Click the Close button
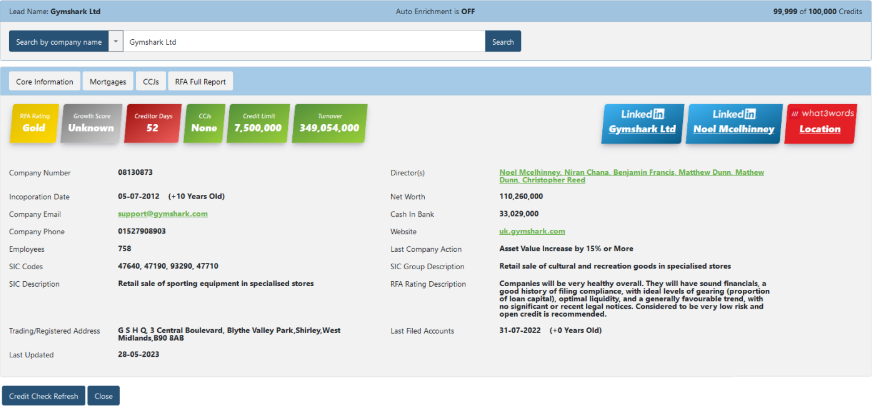The width and height of the screenshot is (876, 407). pos(103,396)
